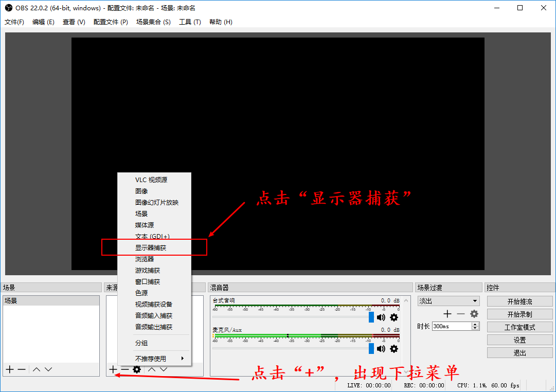Mute the 麦克风/Aux speaker icon
556x392 pixels.
pyautogui.click(x=381, y=349)
